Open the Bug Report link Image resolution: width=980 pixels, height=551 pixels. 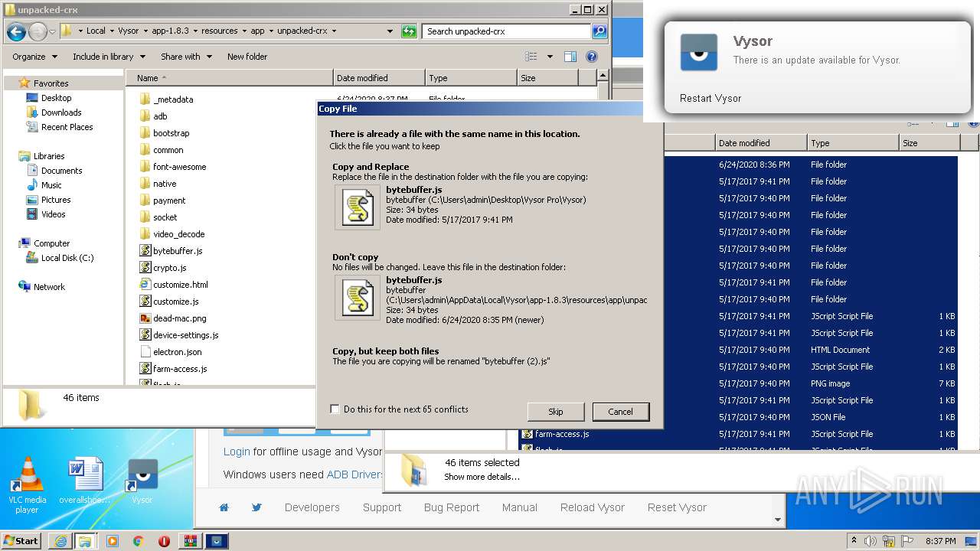(x=452, y=507)
